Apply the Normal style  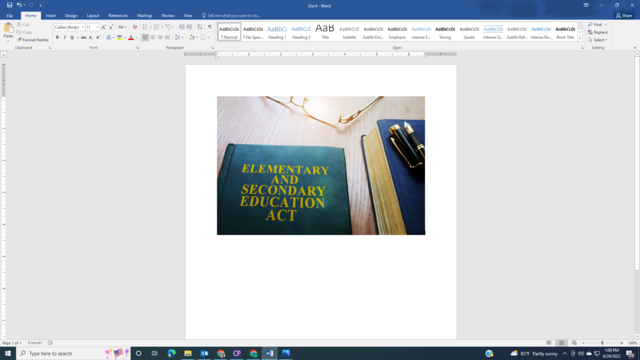coord(229,32)
